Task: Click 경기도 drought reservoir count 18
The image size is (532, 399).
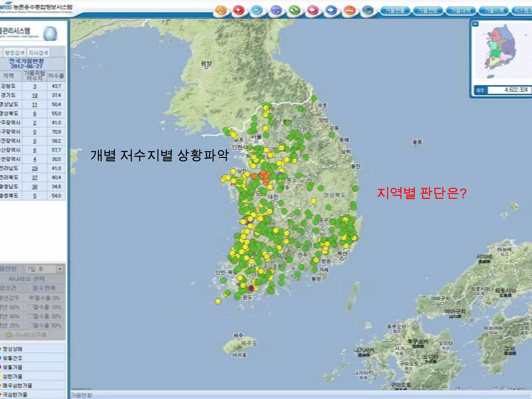Action: [x=35, y=95]
